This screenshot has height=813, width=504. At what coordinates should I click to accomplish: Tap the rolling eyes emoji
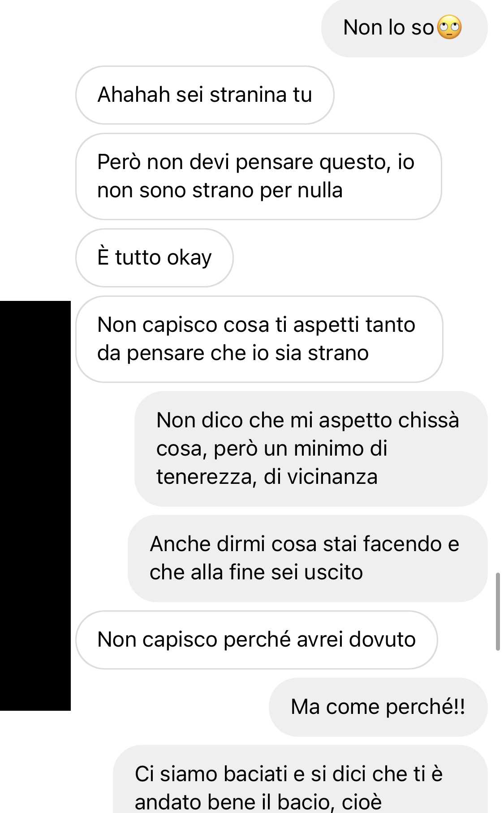click(449, 27)
